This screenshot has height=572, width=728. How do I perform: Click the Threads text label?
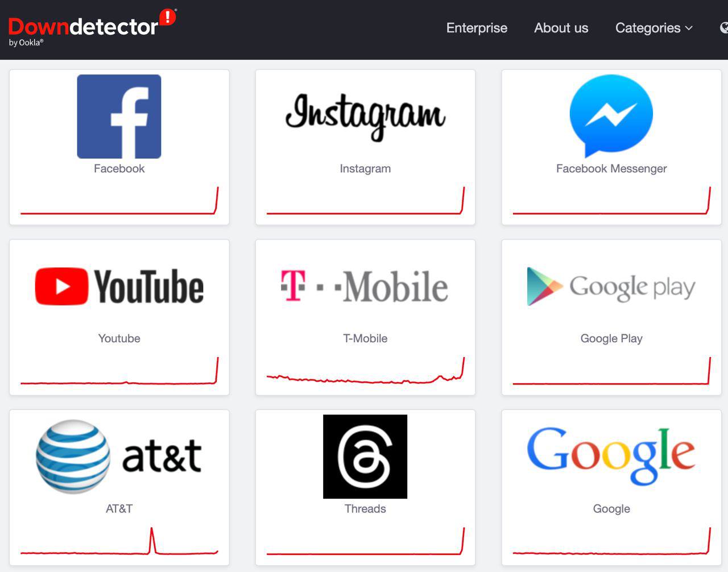365,508
